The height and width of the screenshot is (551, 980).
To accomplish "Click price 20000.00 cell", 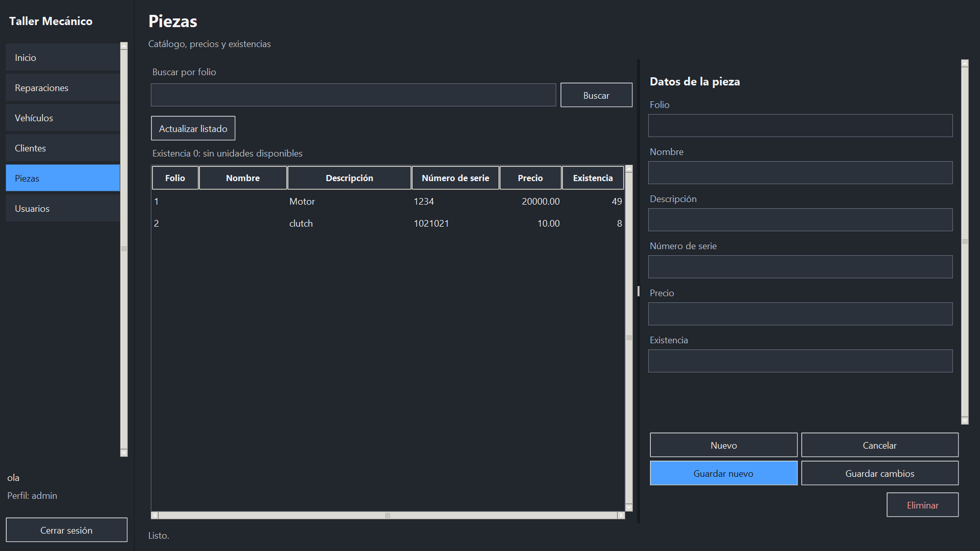I will coord(530,202).
